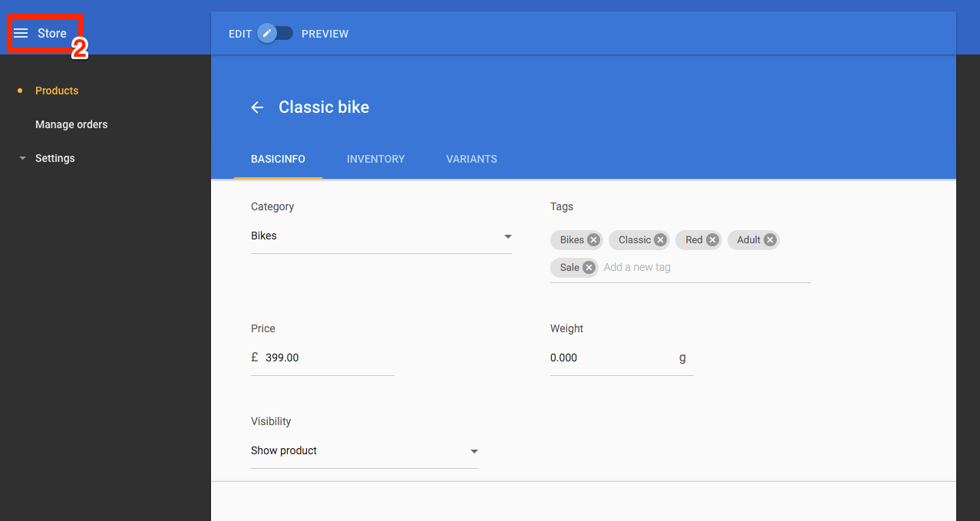Click the Adult tag chip text
This screenshot has width=980, height=521.
[748, 240]
